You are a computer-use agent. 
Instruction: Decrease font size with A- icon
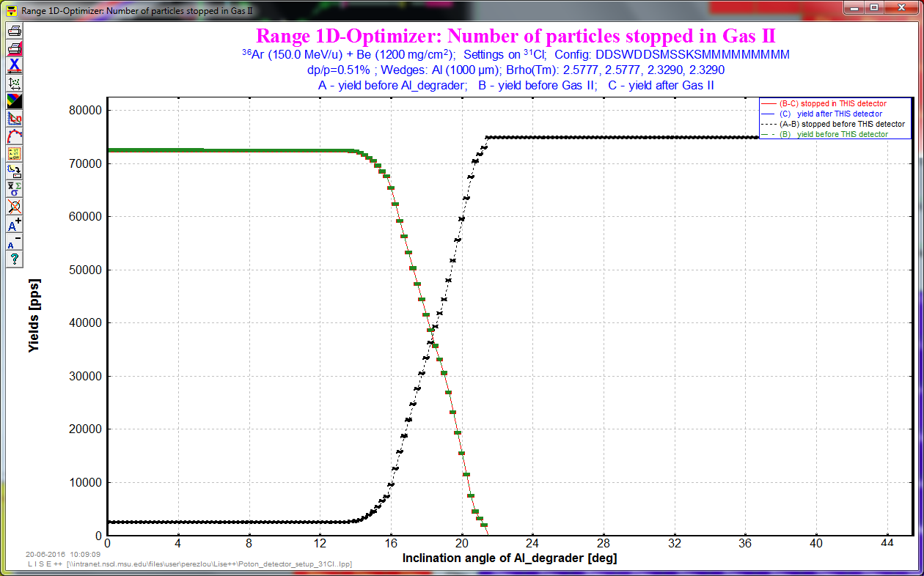[14, 242]
